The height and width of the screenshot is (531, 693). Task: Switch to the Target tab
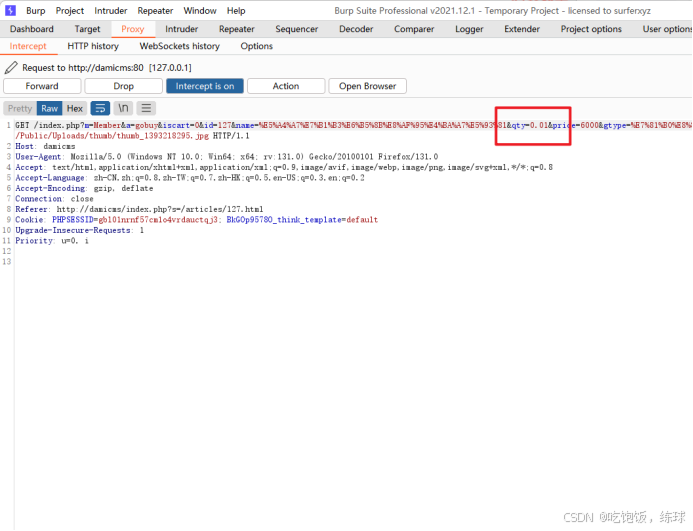[x=88, y=29]
